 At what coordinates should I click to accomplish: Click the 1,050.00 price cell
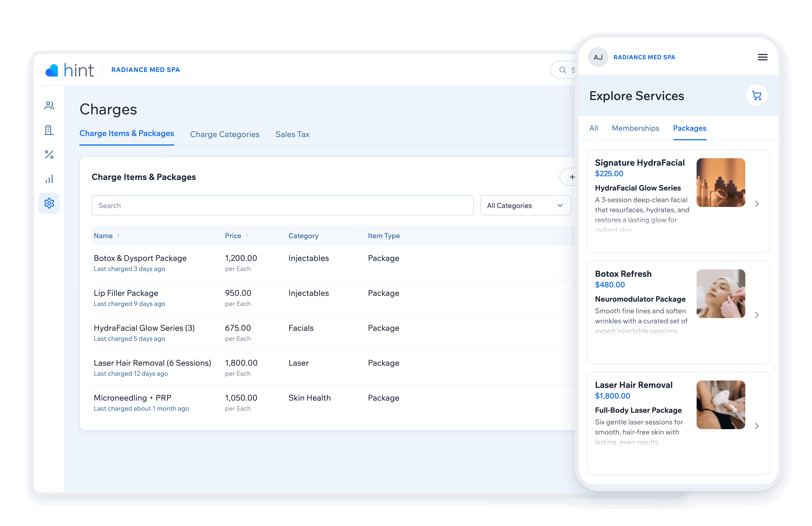[x=241, y=398]
